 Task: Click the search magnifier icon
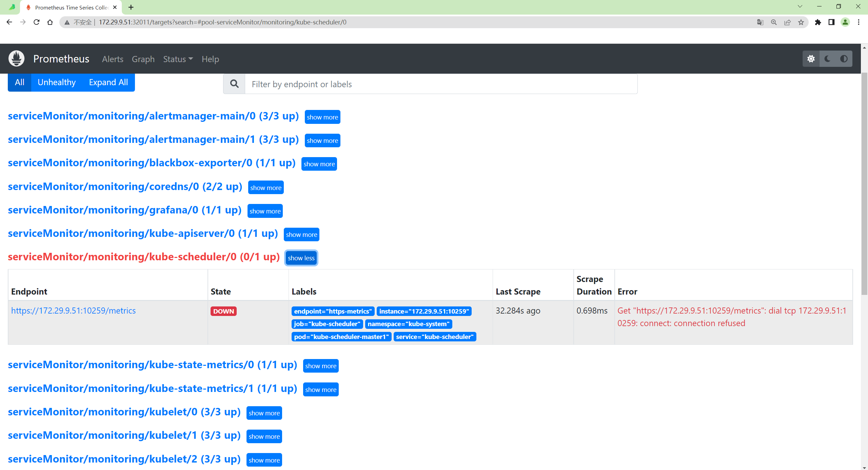click(234, 84)
